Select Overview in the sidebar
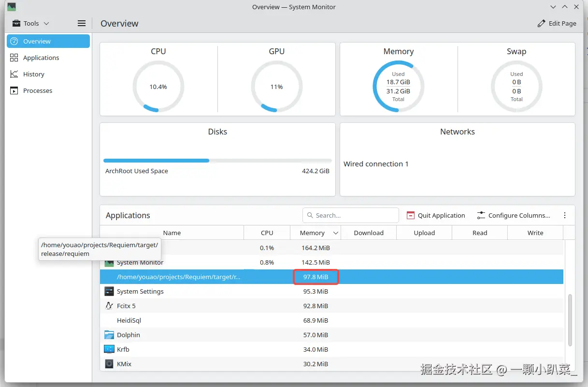 click(x=48, y=41)
